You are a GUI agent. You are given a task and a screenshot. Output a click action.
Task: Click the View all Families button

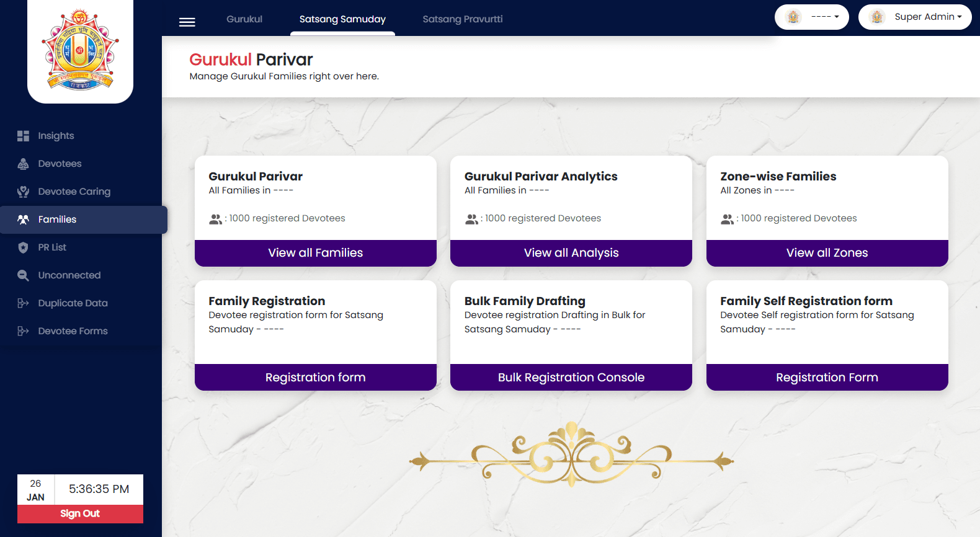(315, 253)
